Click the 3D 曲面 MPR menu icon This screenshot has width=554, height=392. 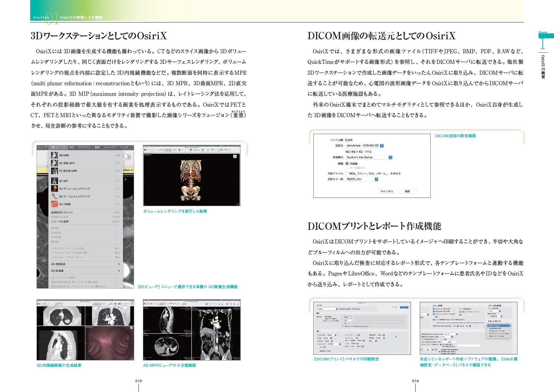[54, 163]
